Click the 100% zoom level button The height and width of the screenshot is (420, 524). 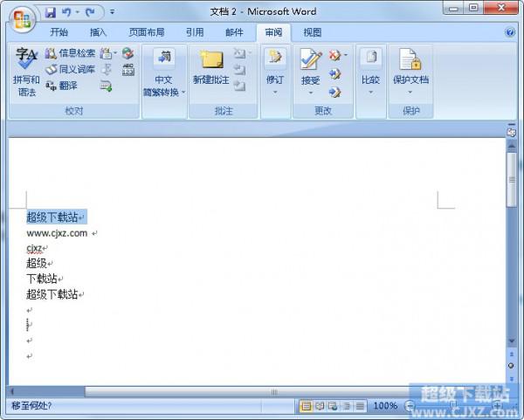pos(385,406)
